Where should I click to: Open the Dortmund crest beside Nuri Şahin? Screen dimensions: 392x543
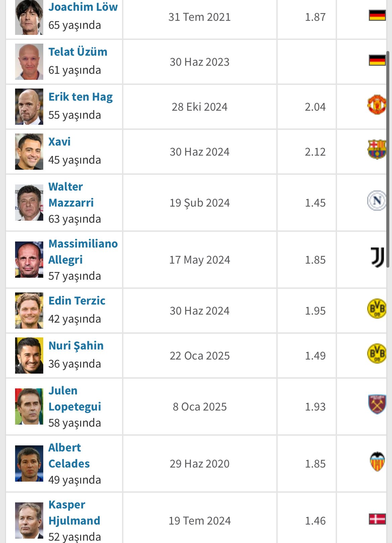[377, 353]
